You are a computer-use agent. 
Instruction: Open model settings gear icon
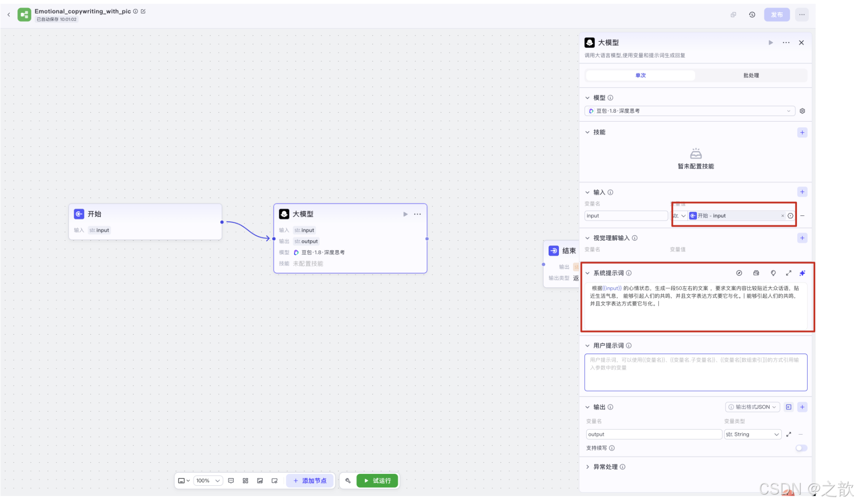point(802,111)
